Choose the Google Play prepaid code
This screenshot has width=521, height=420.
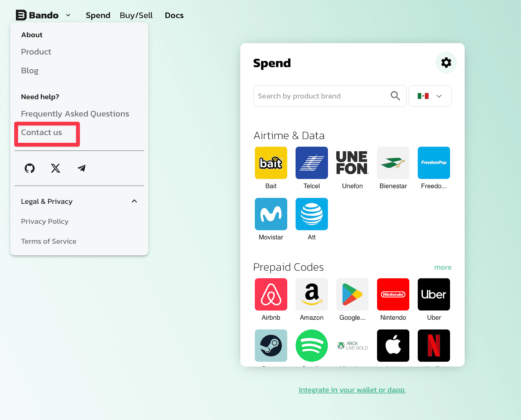(x=352, y=294)
